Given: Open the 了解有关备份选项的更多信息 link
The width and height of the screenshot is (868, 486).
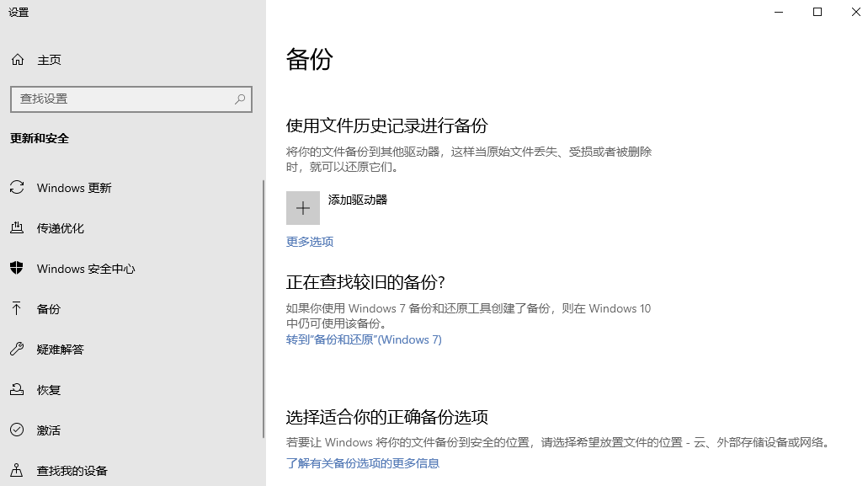Looking at the screenshot, I should pos(363,463).
